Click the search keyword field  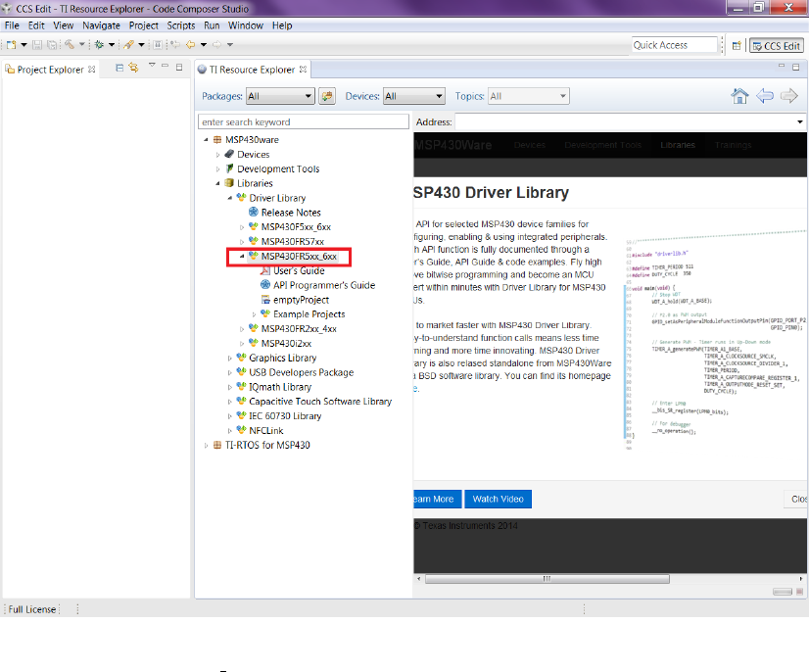pos(304,121)
